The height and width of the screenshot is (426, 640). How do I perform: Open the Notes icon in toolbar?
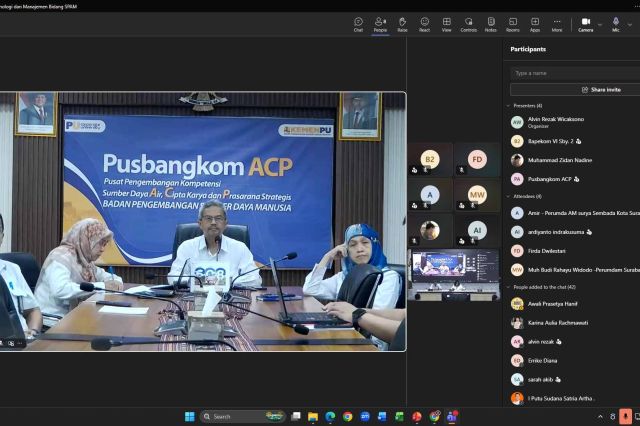[x=490, y=24]
